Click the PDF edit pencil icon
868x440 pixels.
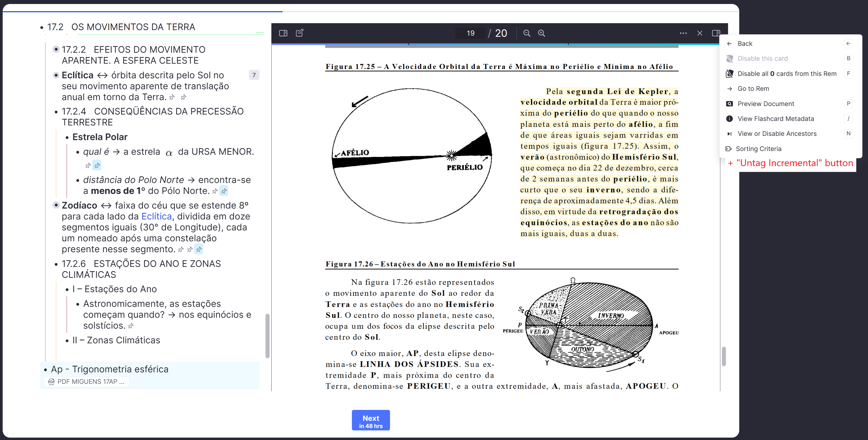pyautogui.click(x=300, y=33)
